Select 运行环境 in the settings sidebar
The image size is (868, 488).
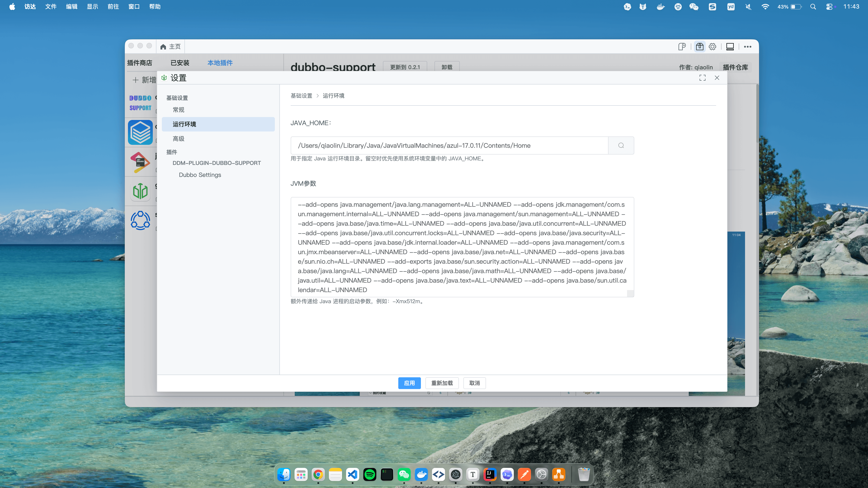coord(218,124)
